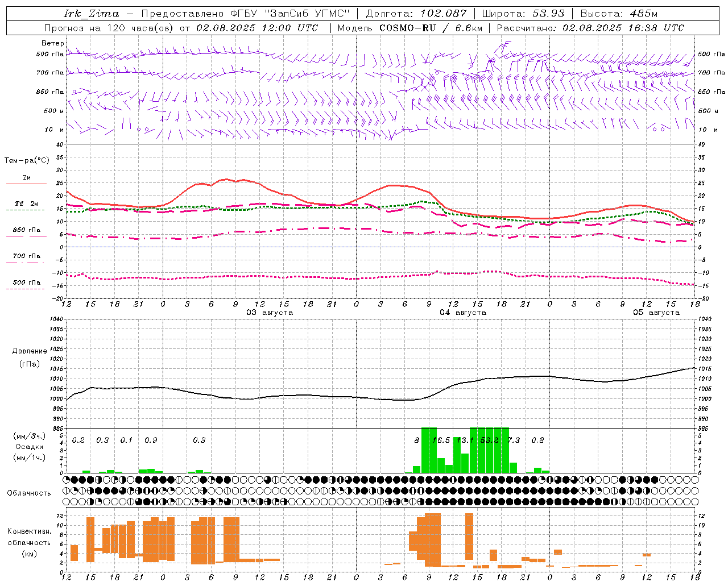728x582 pixels.
Task: Click the 7.3 precipitation total
Action: pyautogui.click(x=514, y=440)
